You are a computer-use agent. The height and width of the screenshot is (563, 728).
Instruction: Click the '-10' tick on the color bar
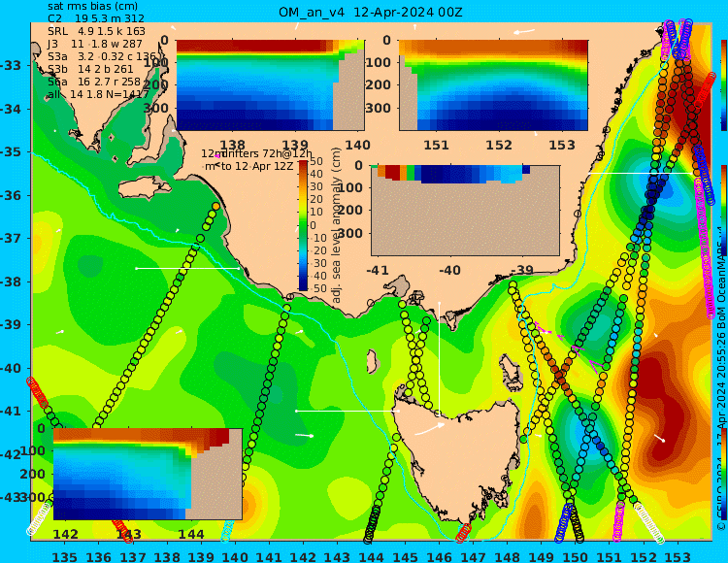coord(319,238)
